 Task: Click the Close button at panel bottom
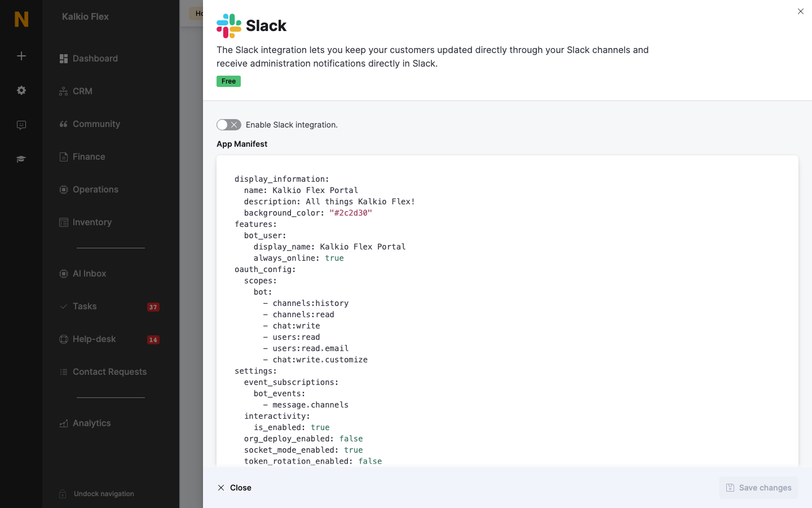point(235,488)
